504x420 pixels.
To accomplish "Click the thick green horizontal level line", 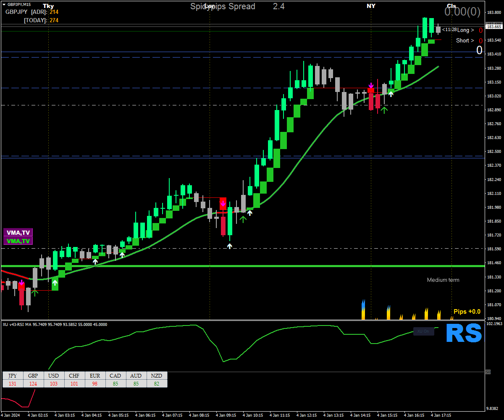I will click(242, 266).
